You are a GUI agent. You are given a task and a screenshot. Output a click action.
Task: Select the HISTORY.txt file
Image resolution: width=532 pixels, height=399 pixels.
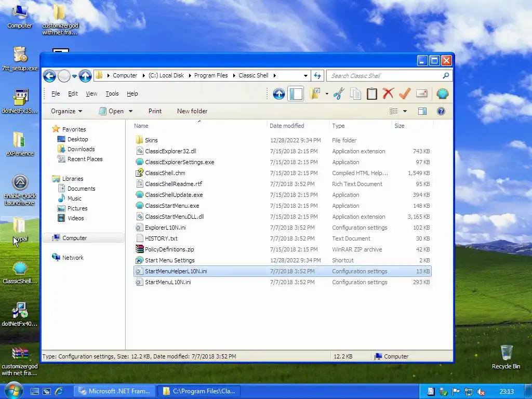pyautogui.click(x=161, y=238)
